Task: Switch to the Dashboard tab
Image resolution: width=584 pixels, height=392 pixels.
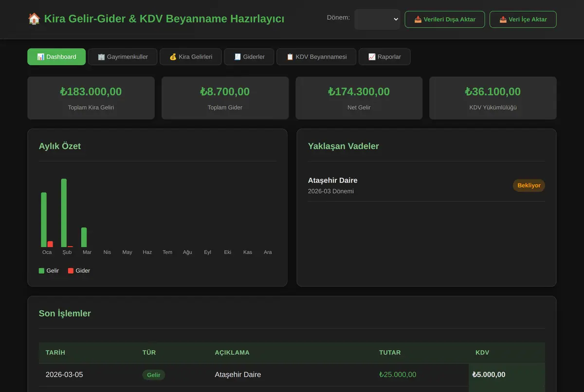Action: coord(56,57)
